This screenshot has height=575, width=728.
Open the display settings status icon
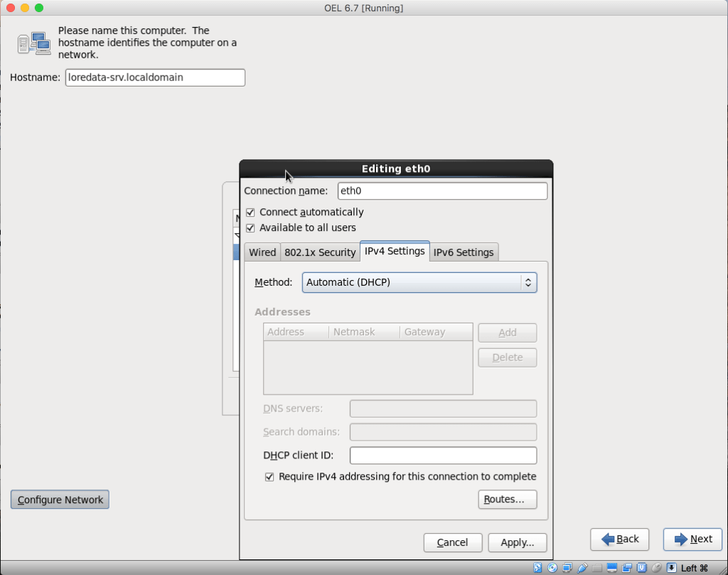[x=612, y=568]
